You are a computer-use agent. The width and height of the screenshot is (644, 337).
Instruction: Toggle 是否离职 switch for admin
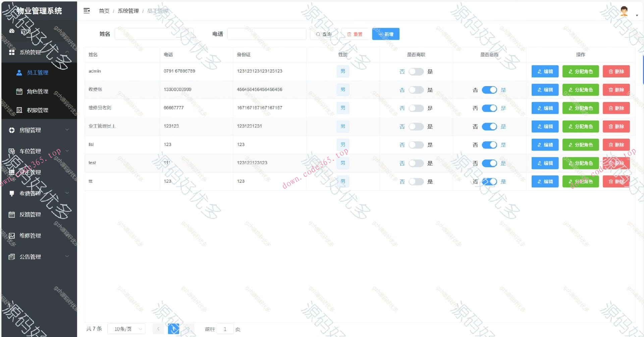[x=416, y=71]
